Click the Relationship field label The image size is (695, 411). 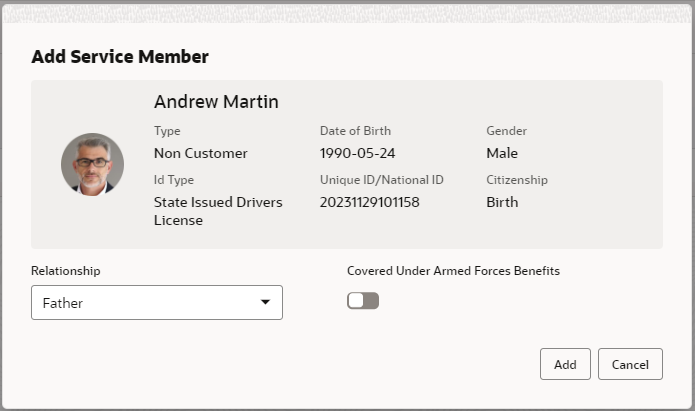[66, 271]
